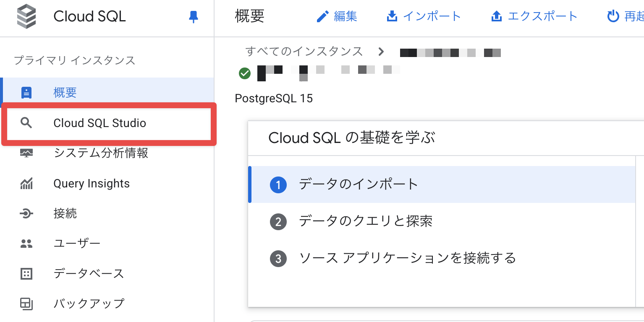Click the import download icon
The image size is (644, 322).
(x=392, y=17)
